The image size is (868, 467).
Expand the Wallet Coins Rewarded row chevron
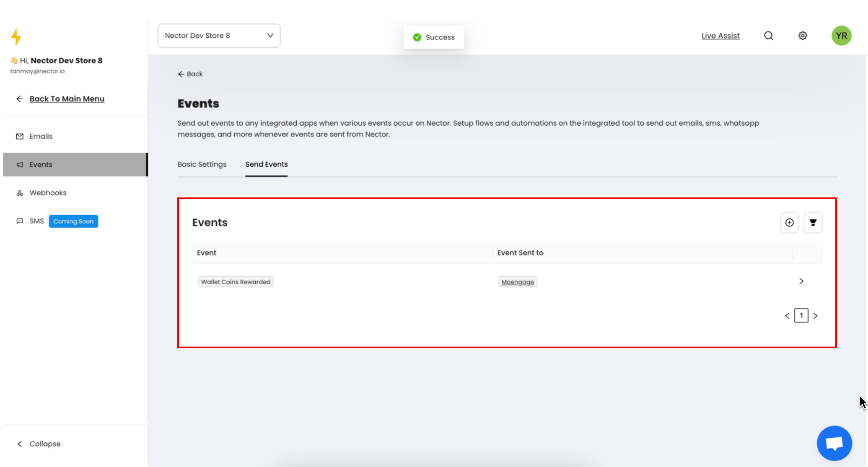801,281
